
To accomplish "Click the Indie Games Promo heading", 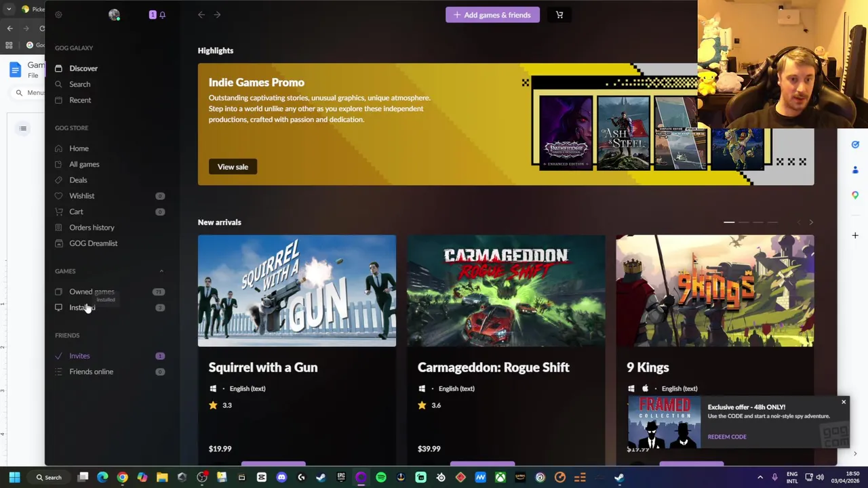I will point(256,83).
